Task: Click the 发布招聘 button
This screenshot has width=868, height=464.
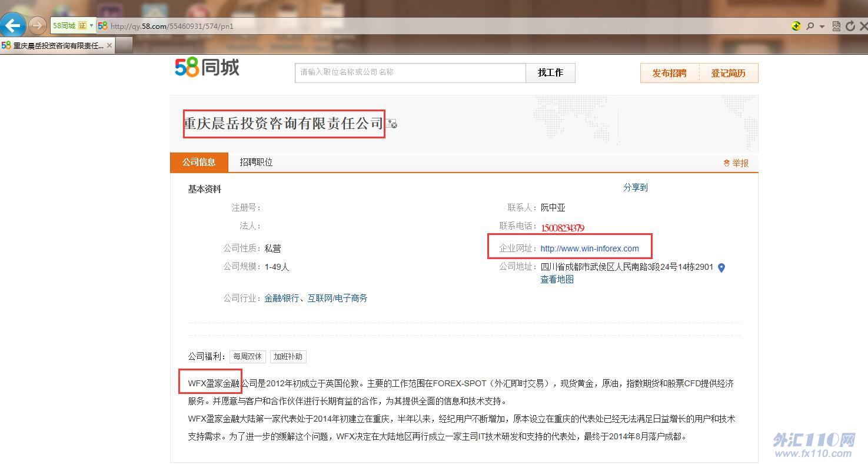Action: (670, 73)
